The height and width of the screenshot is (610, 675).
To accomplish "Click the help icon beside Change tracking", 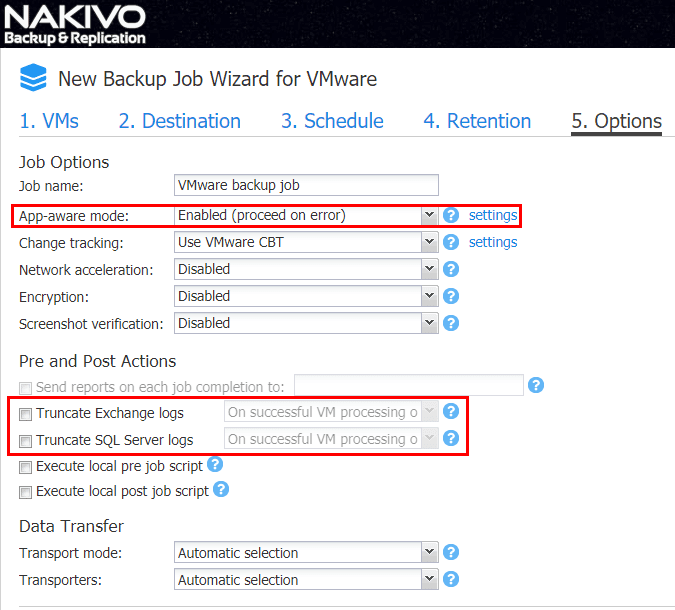I will pyautogui.click(x=451, y=242).
